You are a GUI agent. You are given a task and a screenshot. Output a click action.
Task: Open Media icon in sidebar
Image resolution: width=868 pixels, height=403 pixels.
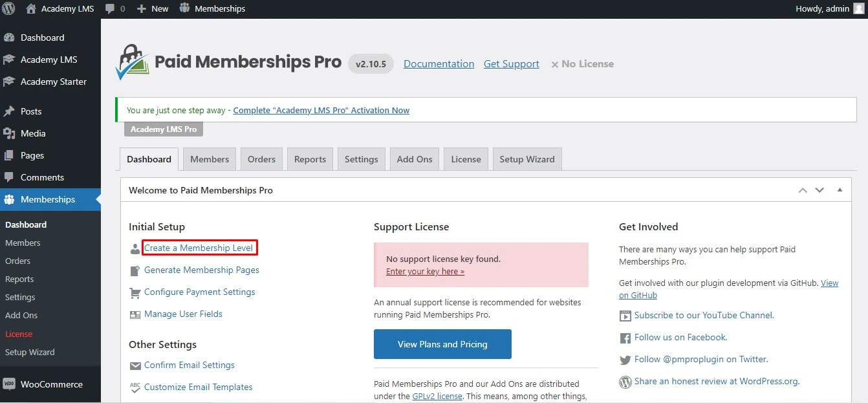click(x=9, y=133)
